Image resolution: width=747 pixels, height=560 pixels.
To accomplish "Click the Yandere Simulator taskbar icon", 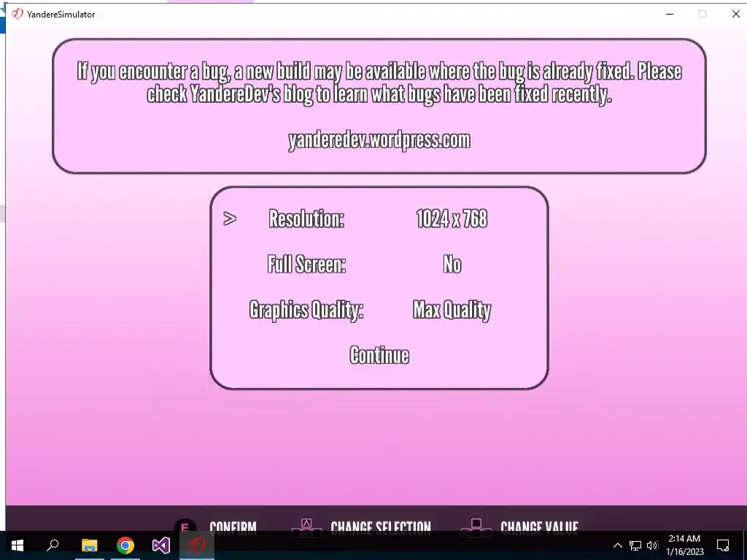I will click(x=197, y=545).
